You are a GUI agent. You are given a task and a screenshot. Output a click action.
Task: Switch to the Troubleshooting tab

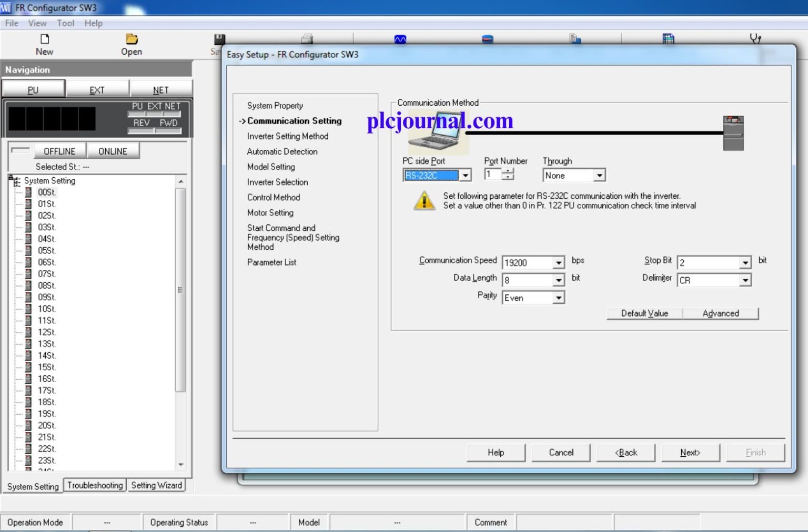95,485
